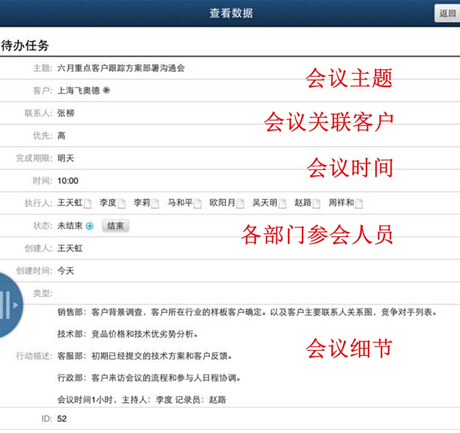Click the 返回 back button

[x=447, y=13]
